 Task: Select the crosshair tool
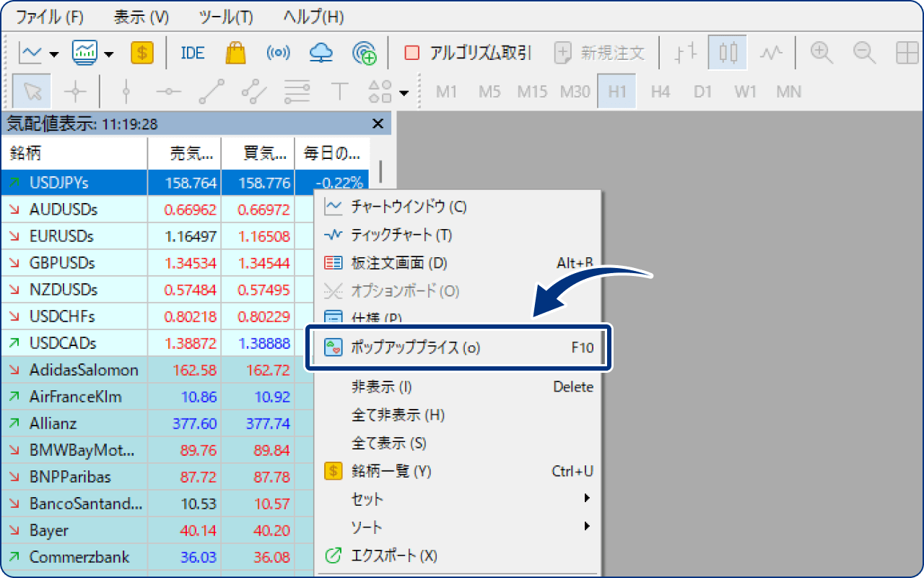pyautogui.click(x=75, y=91)
